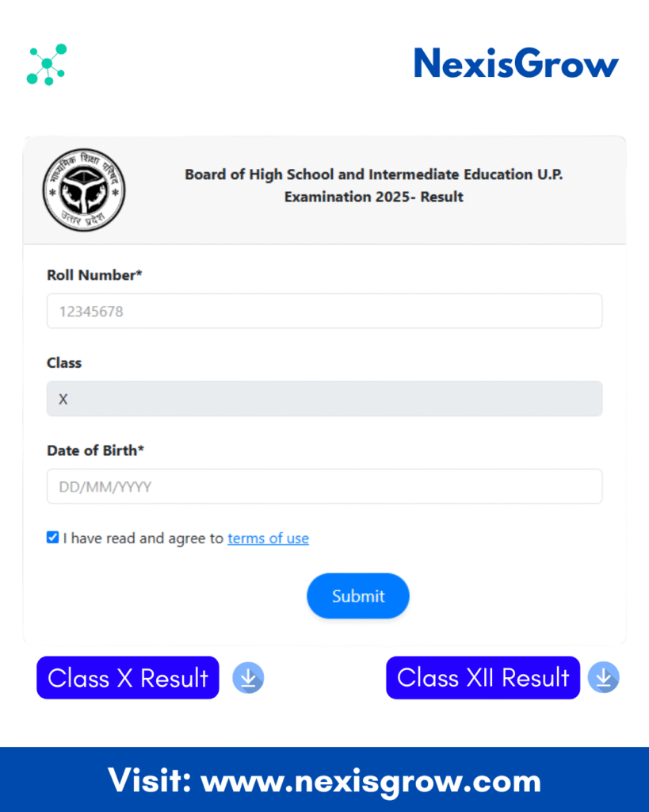Open the Class XII Result button

click(483, 678)
